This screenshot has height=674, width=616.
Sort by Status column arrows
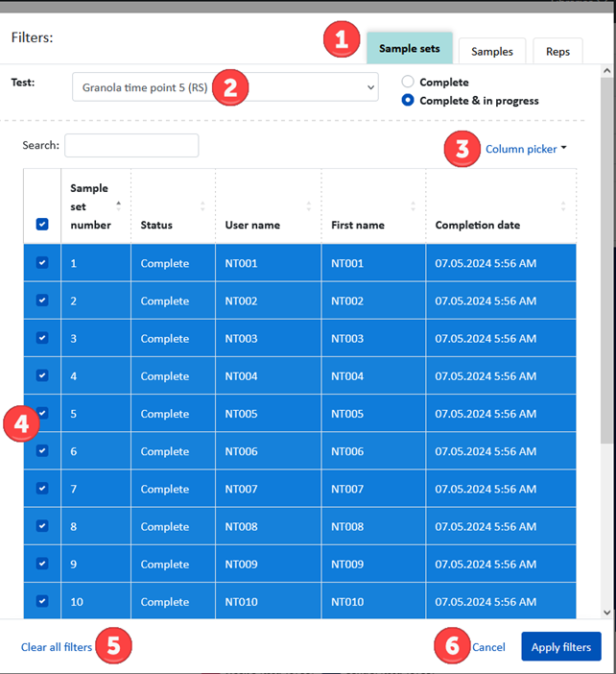pyautogui.click(x=202, y=205)
